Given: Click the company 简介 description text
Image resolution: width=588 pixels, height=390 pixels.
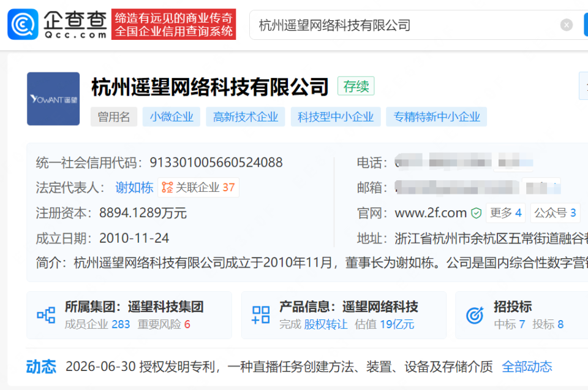Looking at the screenshot, I should coord(330,262).
